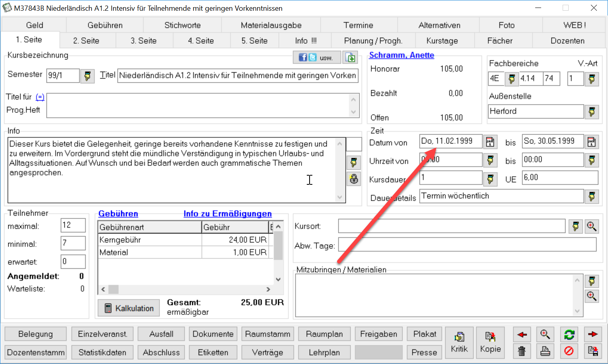Open the Dauerdetails selection lookup button
Viewport: 608px width, 364px height.
pyautogui.click(x=592, y=196)
